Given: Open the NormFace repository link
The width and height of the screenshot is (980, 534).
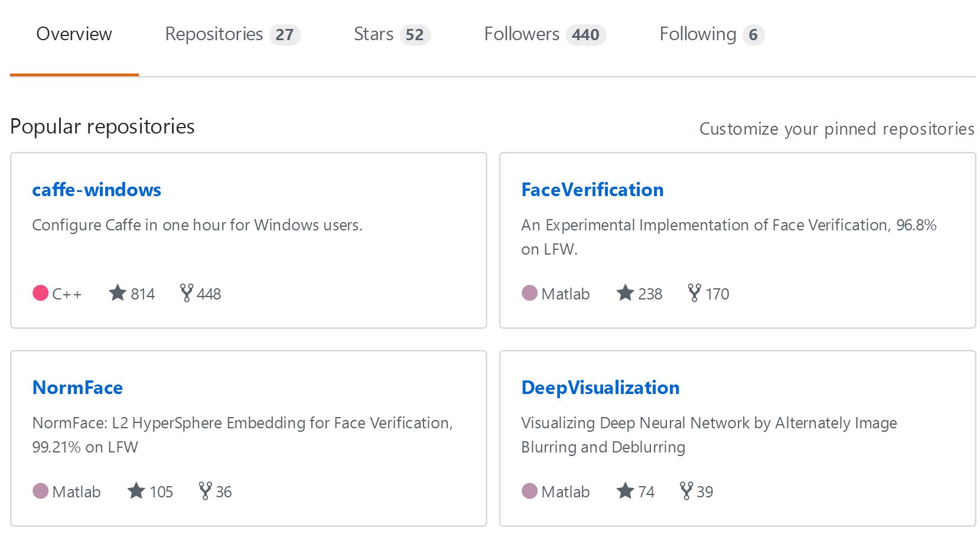Looking at the screenshot, I should [x=77, y=388].
